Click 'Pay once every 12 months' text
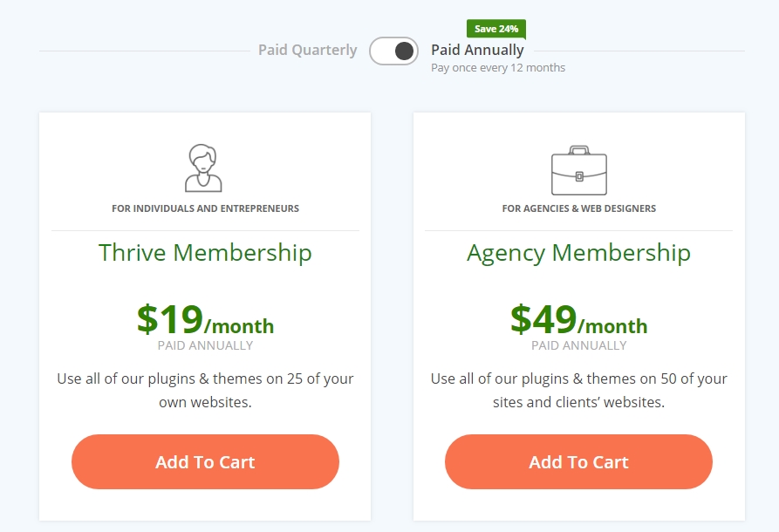The image size is (779, 532). 498,67
